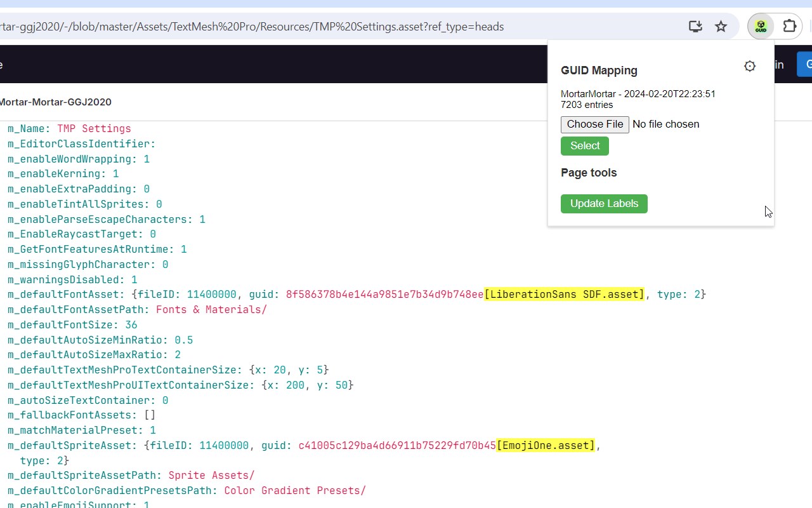
Task: Open the browser extensions puzzle icon
Action: (x=789, y=27)
